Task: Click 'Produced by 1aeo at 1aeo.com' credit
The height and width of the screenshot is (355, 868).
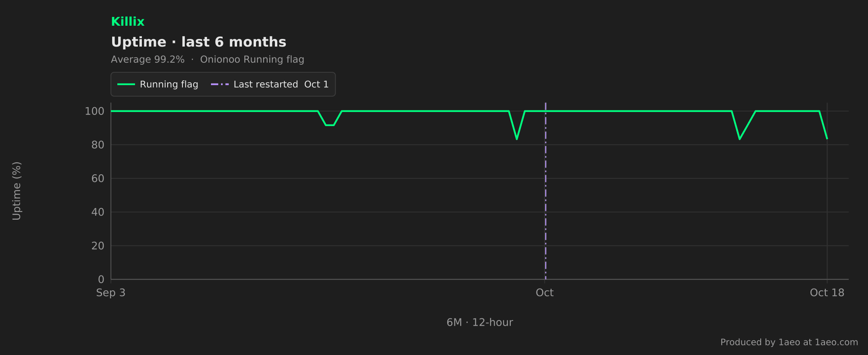Action: tap(789, 342)
